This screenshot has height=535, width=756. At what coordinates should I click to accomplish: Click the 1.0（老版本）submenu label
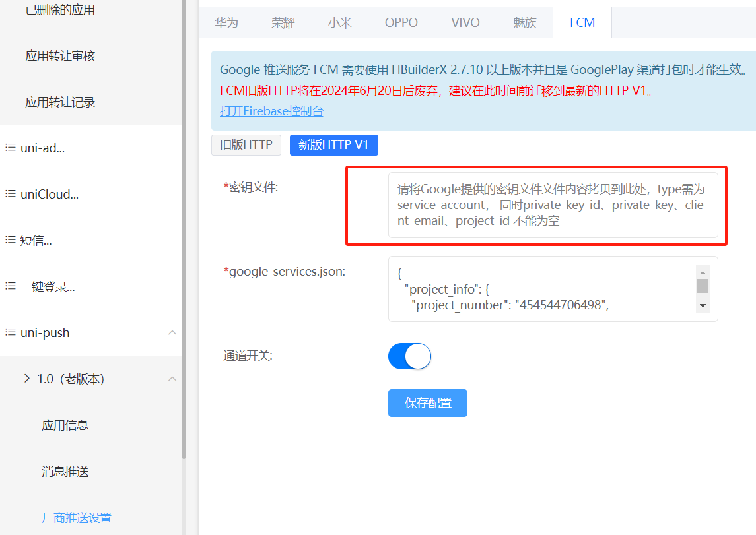tap(71, 379)
